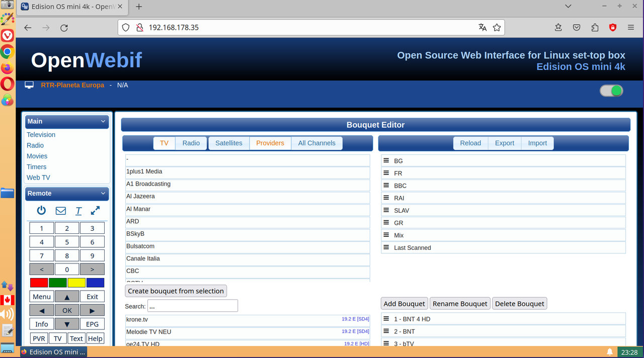Click the Search input field
Screen dimensions: 644x358
193,306
